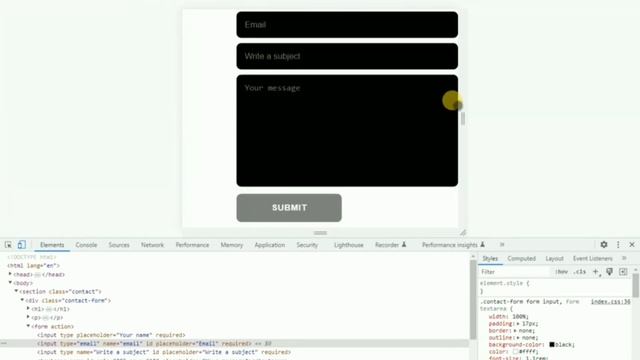Image resolution: width=640 pixels, height=360 pixels.
Task: Collapse the body element node
Action: coord(10,283)
